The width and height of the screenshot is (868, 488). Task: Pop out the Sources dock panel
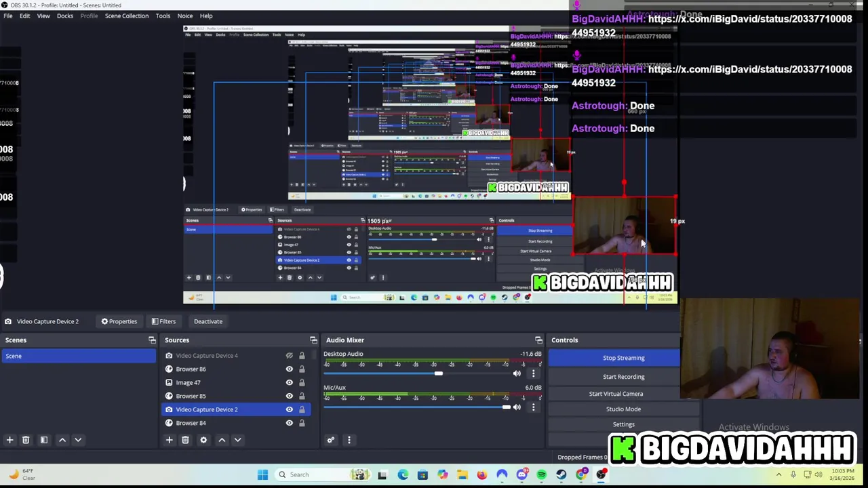(313, 340)
